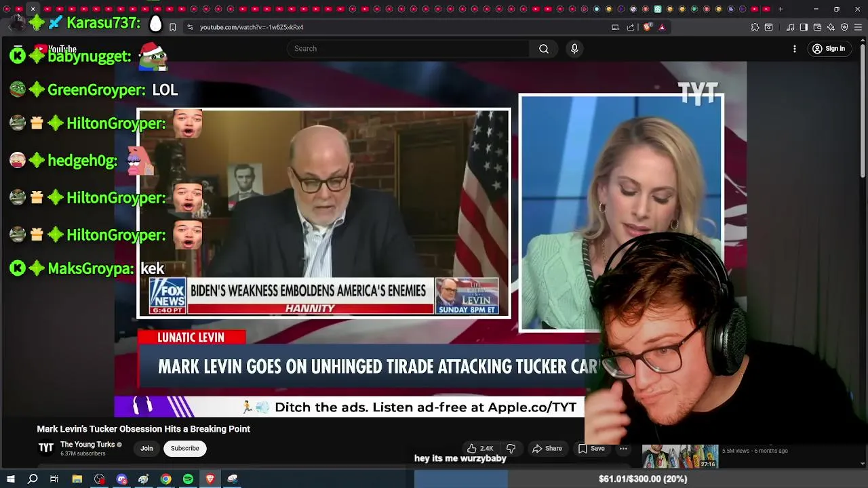
Task: Open Task View on taskbar
Action: pos(54,479)
